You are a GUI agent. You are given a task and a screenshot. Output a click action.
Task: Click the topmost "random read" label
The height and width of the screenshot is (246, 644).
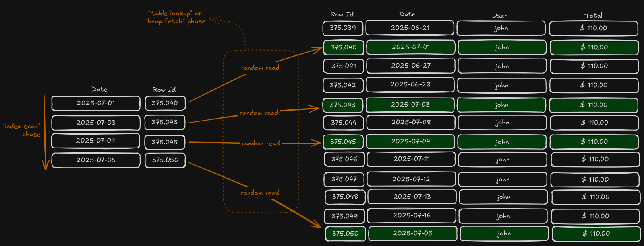click(260, 68)
